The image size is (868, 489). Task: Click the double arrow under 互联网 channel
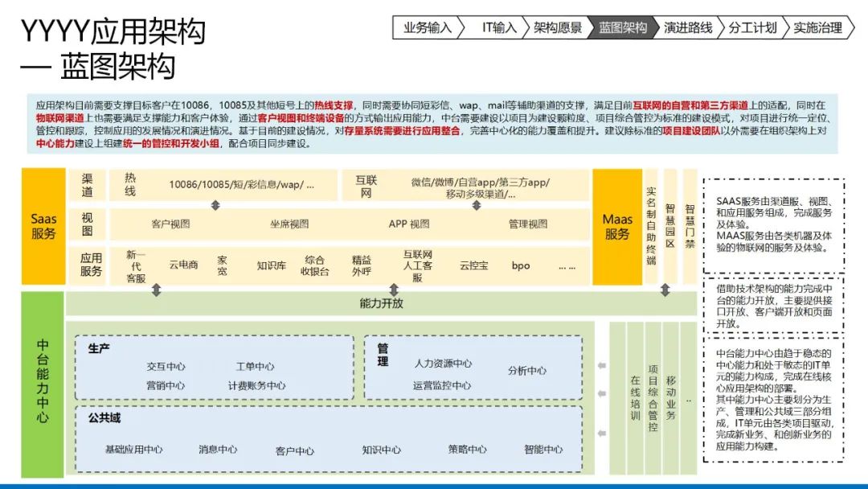(x=476, y=205)
